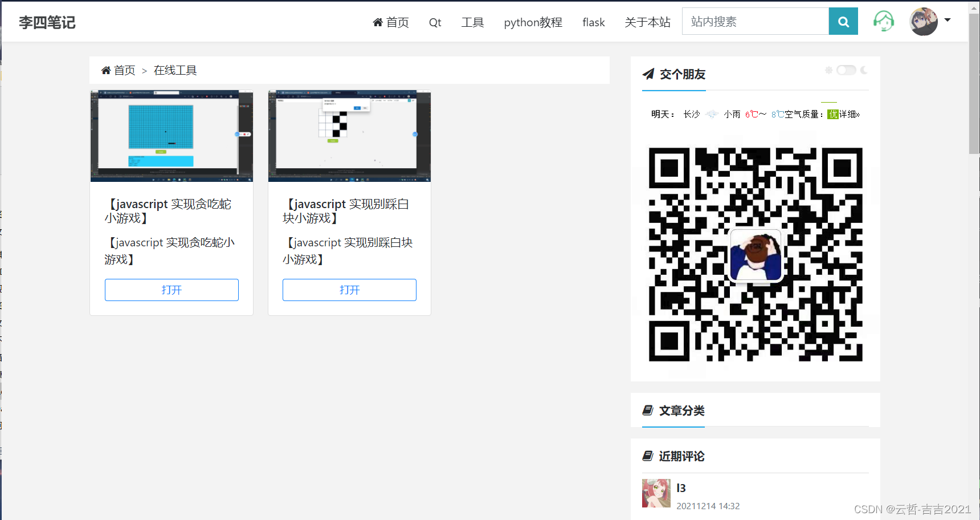The height and width of the screenshot is (520, 980).
Task: Click the sun icon beside theme switch
Action: [829, 70]
